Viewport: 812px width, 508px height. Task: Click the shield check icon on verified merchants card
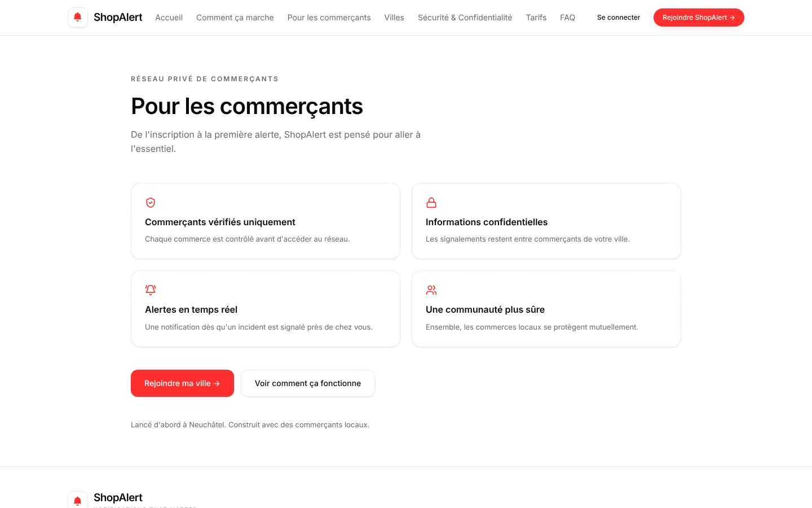[x=151, y=203]
